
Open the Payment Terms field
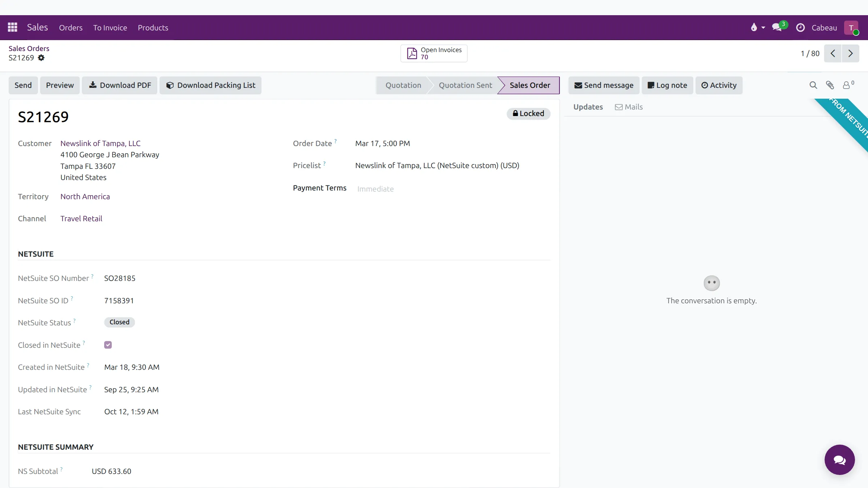452,189
